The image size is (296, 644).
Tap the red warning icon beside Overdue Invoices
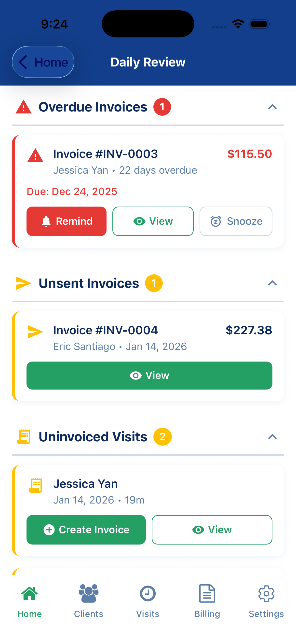24,107
